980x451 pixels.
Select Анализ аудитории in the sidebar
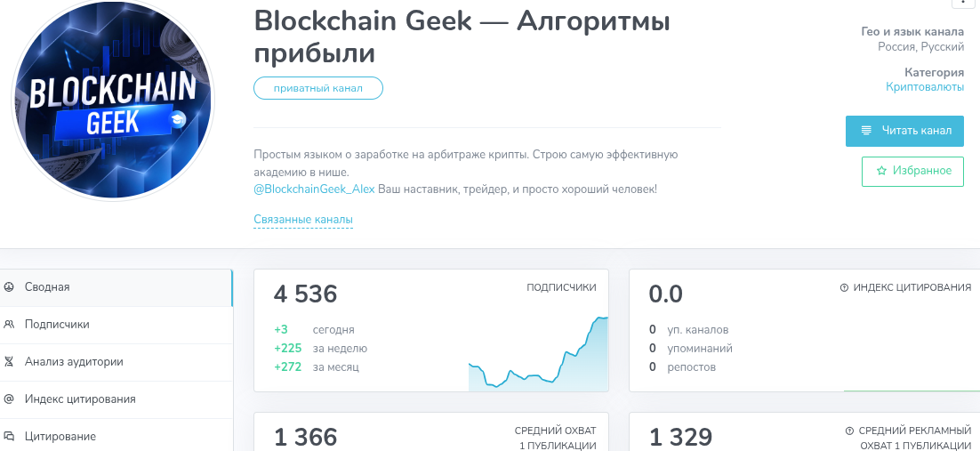(x=74, y=362)
